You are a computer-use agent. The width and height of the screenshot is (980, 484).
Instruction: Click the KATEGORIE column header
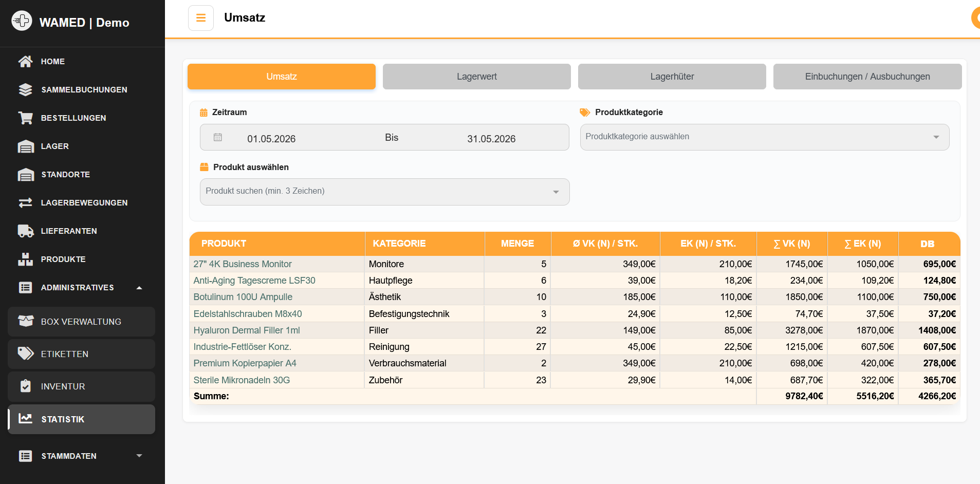coord(425,244)
